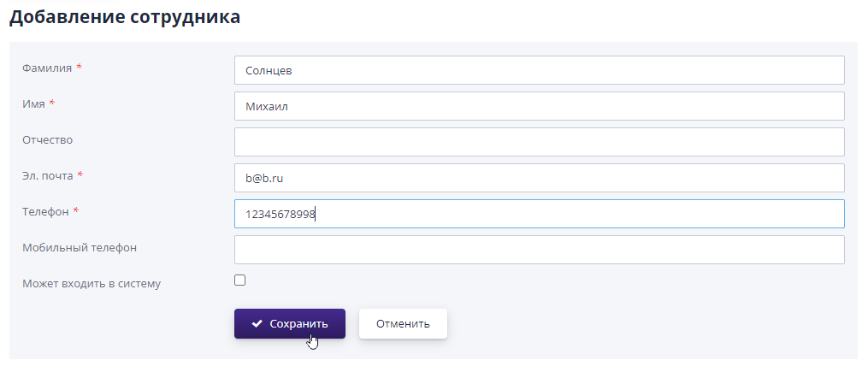This screenshot has width=868, height=366.
Task: Select the Телефон field with "12345678998"
Action: [539, 214]
